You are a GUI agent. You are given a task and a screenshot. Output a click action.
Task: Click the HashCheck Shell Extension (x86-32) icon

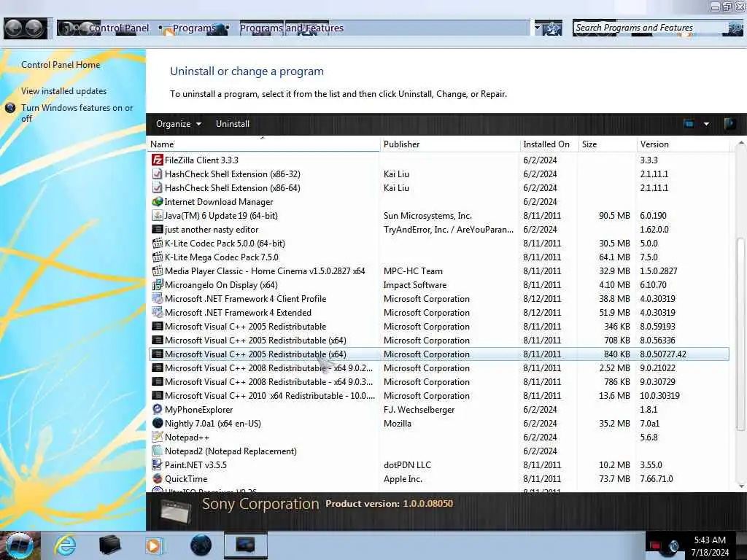158,174
